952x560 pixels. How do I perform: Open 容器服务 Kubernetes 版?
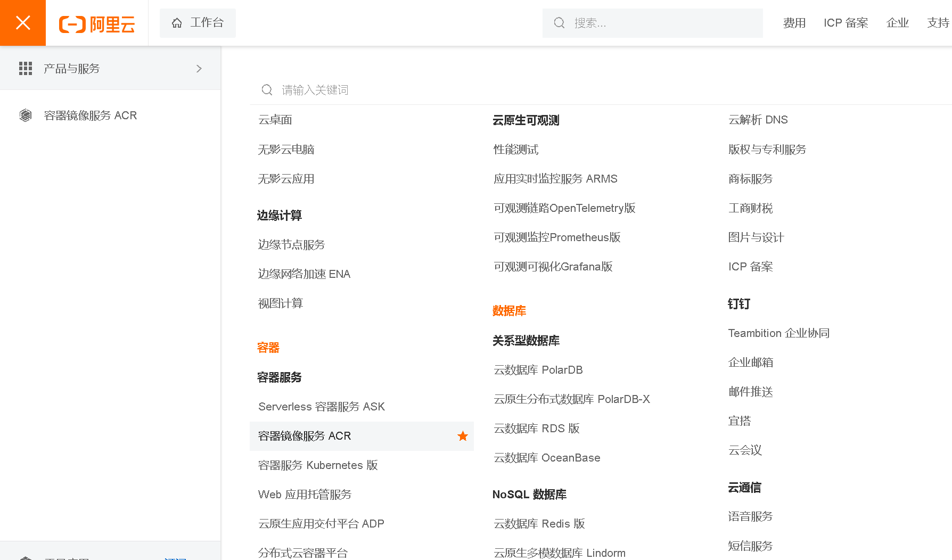point(317,465)
